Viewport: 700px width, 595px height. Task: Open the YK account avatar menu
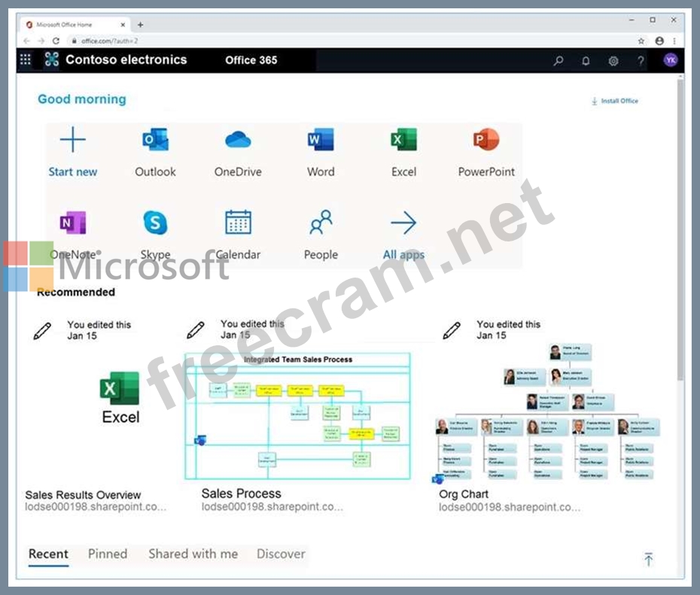point(671,59)
